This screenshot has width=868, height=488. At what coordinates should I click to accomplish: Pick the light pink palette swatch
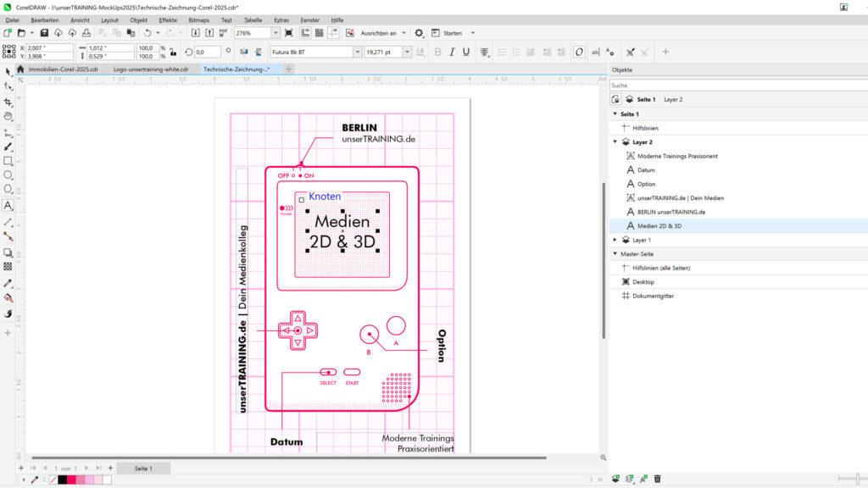click(98, 480)
